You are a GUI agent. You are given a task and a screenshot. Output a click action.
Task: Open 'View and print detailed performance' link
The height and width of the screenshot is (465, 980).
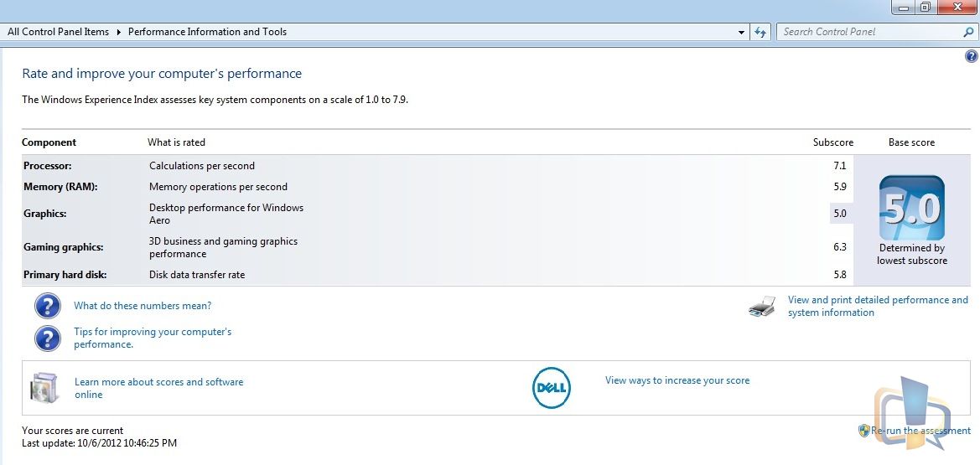878,307
